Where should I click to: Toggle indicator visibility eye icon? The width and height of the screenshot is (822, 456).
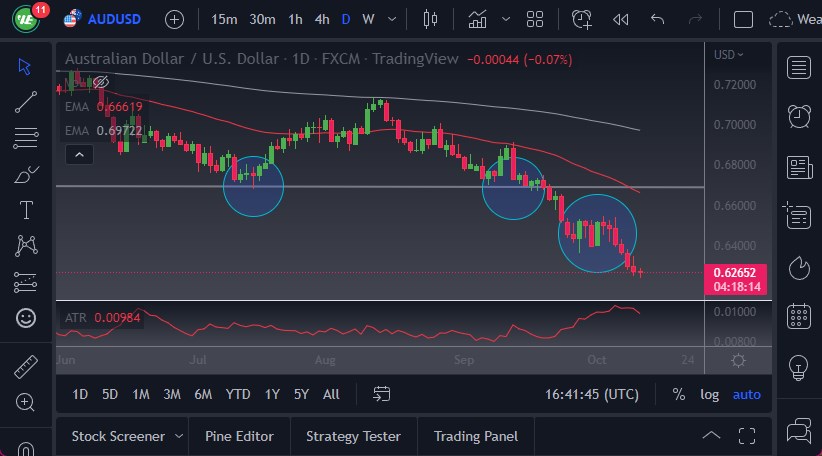[101, 82]
